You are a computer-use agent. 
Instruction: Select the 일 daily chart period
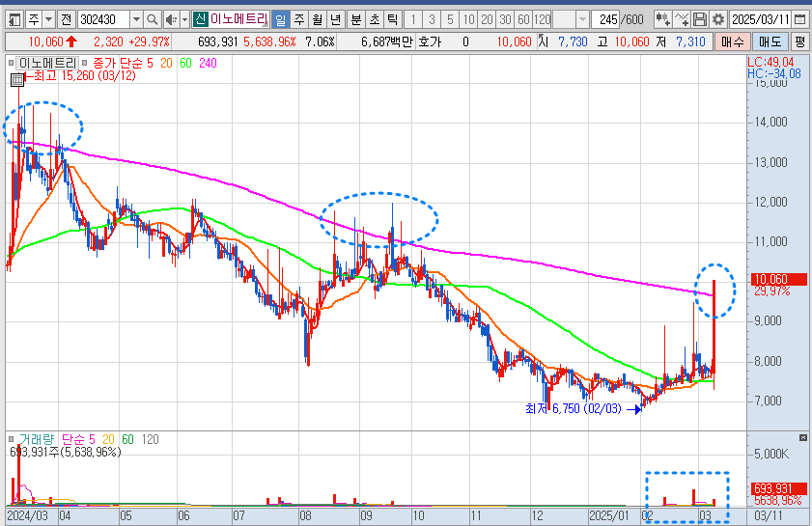point(280,20)
